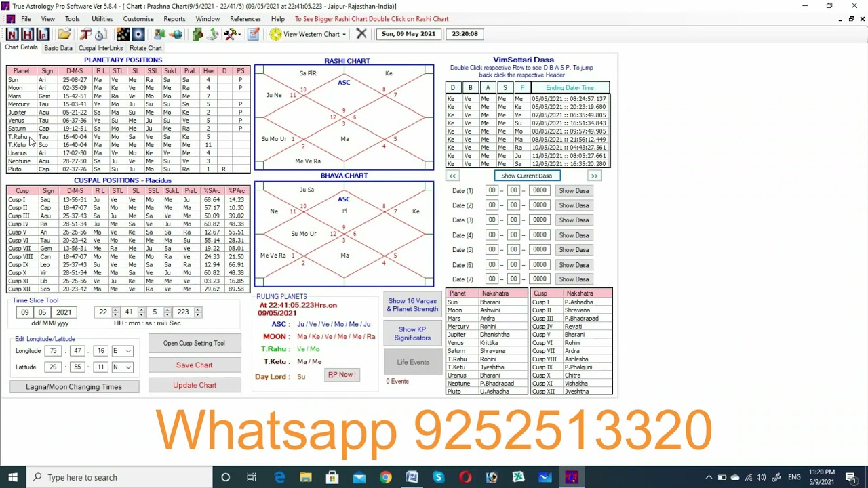This screenshot has height=488, width=868.
Task: Switch to Basic Data tab
Action: click(x=58, y=48)
